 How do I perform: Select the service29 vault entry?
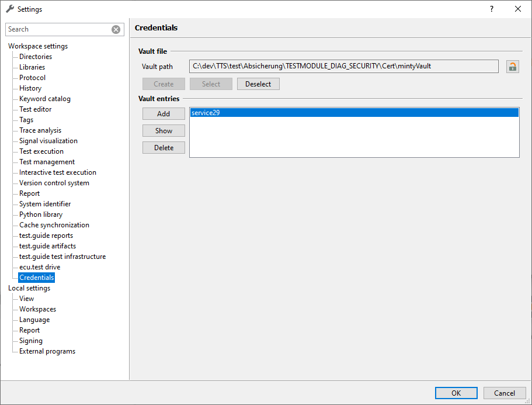354,113
